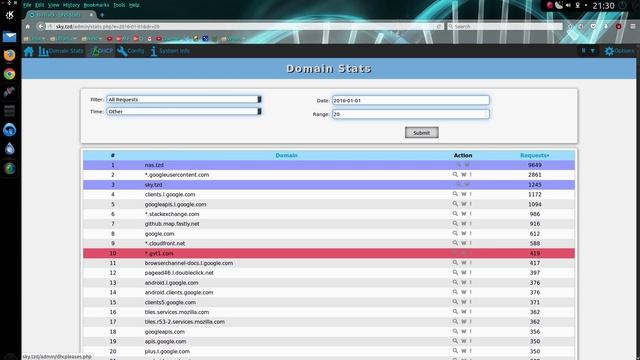This screenshot has width=640, height=360.
Task: Open the browser hamburger menu
Action: click(x=633, y=26)
